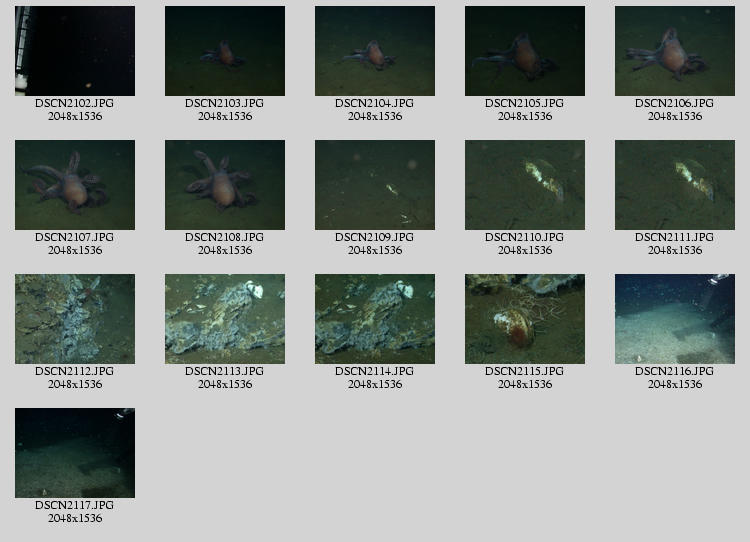The image size is (750, 542).
Task: Click the DSCN2106.JPG filename text
Action: 675,104
